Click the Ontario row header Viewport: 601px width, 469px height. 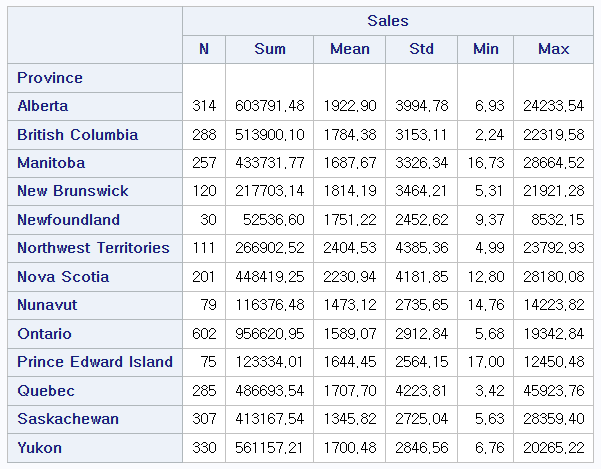[x=95, y=334]
